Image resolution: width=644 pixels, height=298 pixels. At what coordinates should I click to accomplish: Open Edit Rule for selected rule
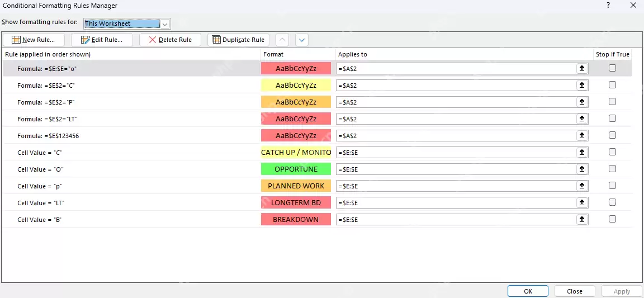102,40
